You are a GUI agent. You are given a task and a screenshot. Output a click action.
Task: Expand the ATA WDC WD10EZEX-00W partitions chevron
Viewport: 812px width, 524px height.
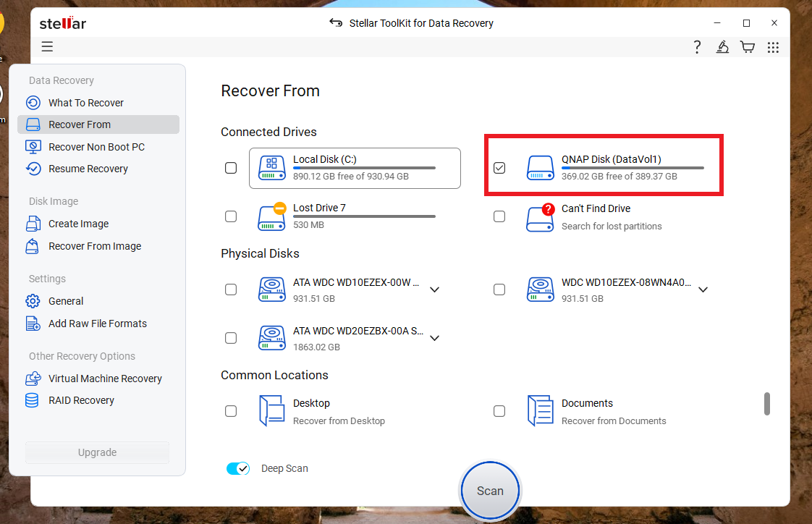pos(434,290)
